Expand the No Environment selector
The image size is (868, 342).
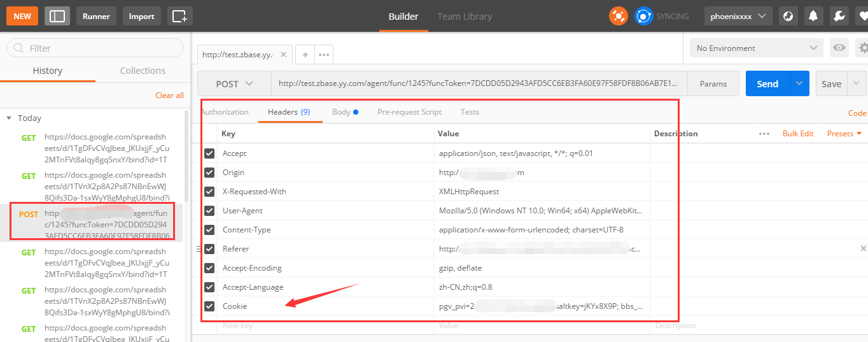tap(756, 48)
